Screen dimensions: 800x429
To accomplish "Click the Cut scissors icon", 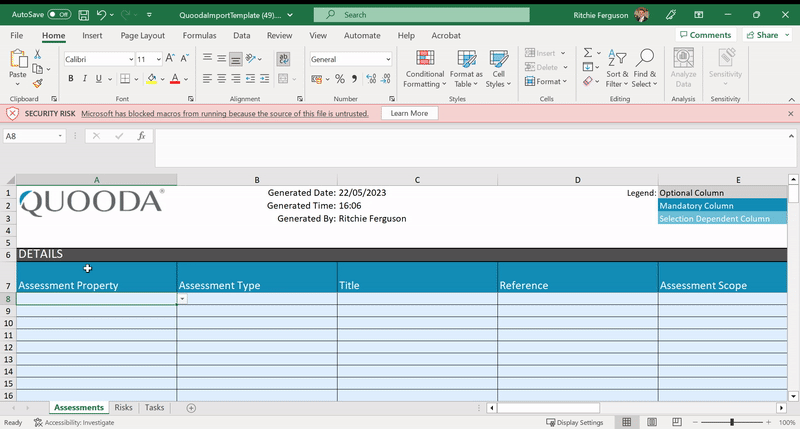I will (37, 54).
